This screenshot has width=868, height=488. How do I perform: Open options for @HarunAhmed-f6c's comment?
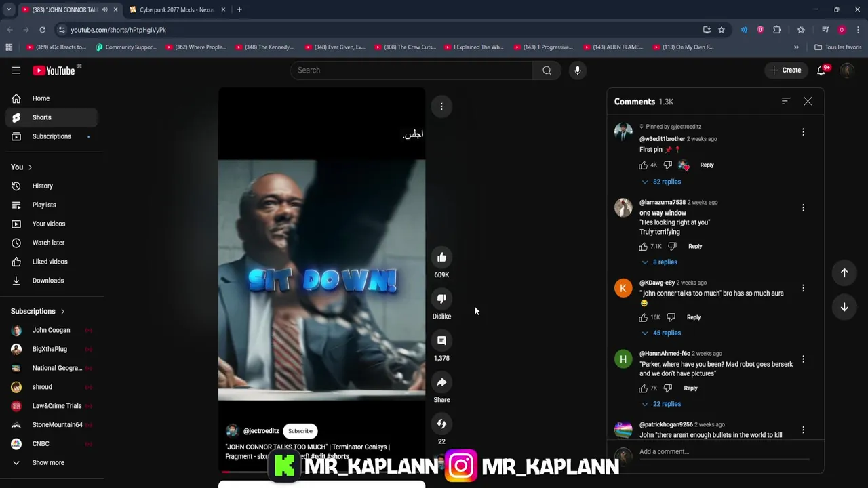pyautogui.click(x=804, y=359)
